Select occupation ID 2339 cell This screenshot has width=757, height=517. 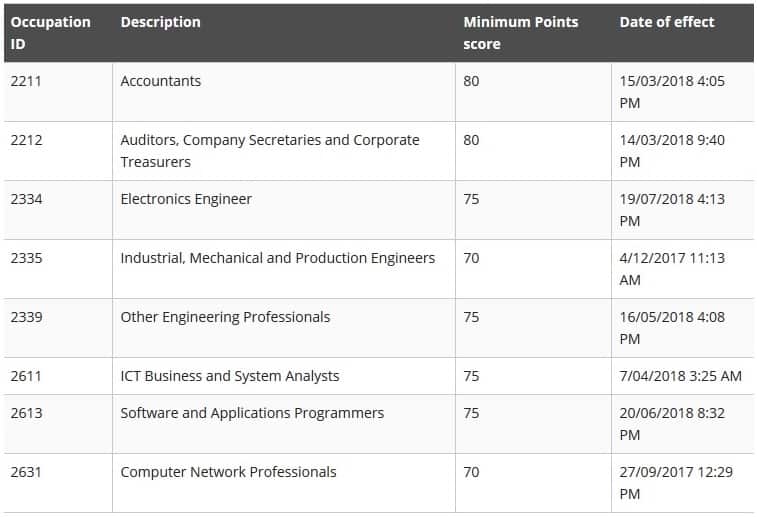pos(26,317)
